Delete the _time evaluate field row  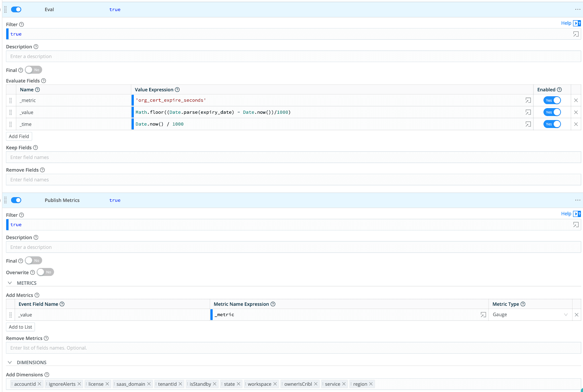[x=576, y=124]
